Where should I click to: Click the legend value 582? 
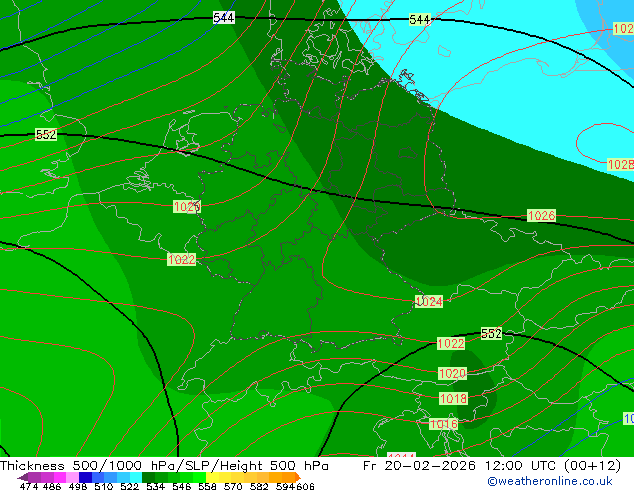click(259, 486)
